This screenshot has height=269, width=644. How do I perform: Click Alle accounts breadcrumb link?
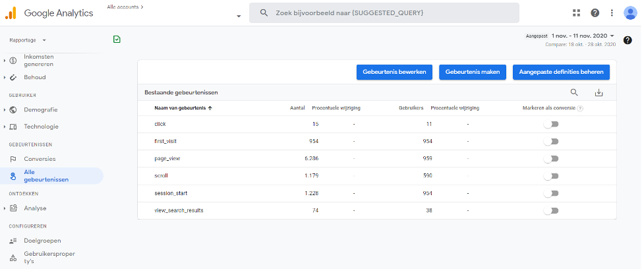point(125,7)
